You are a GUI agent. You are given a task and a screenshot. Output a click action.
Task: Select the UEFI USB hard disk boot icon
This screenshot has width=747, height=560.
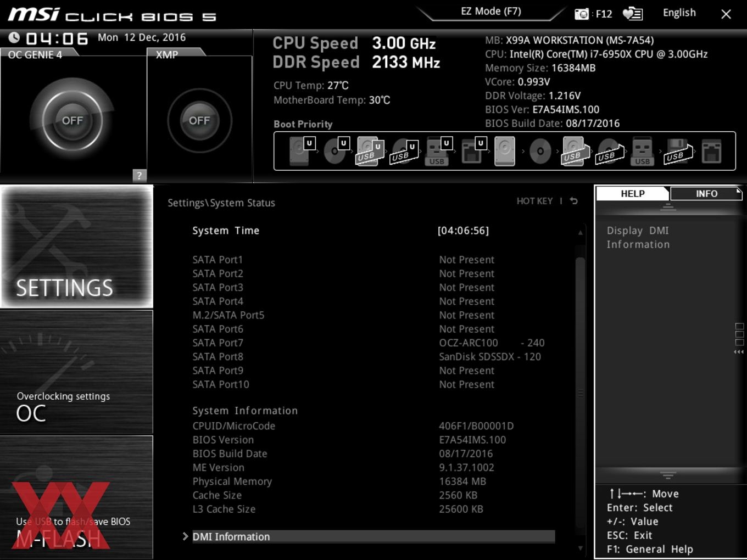coord(370,151)
